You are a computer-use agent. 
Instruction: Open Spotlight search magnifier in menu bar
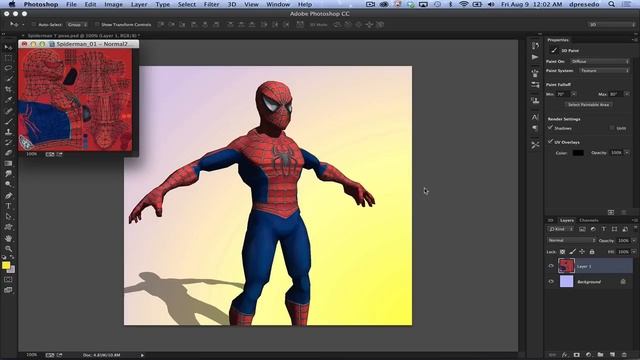pos(611,4)
